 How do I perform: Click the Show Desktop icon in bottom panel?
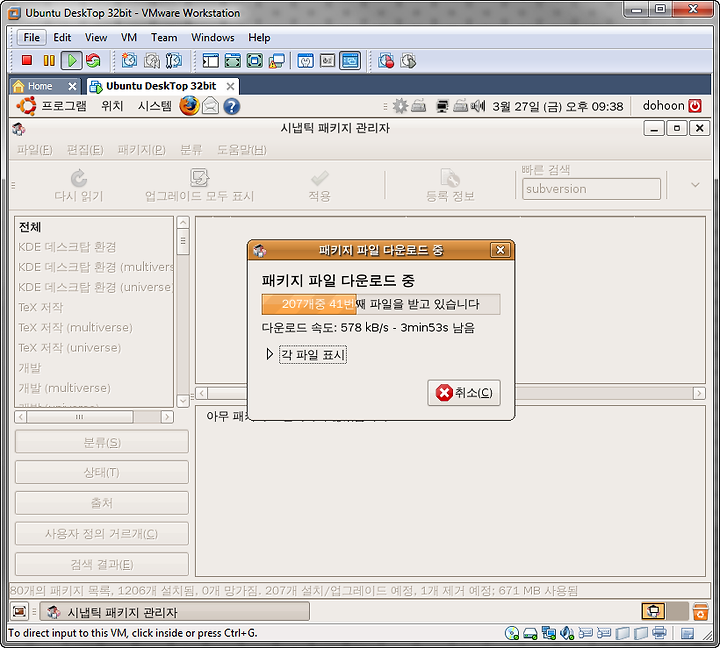pyautogui.click(x=19, y=611)
